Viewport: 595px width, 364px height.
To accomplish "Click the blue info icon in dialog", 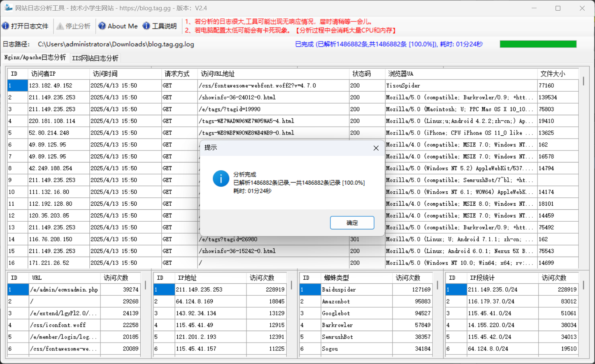I will coord(221,179).
